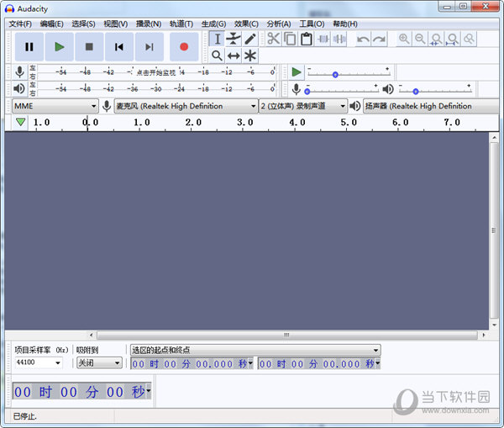Click the Zoom In magnifier
The height and width of the screenshot is (428, 504).
click(x=404, y=39)
